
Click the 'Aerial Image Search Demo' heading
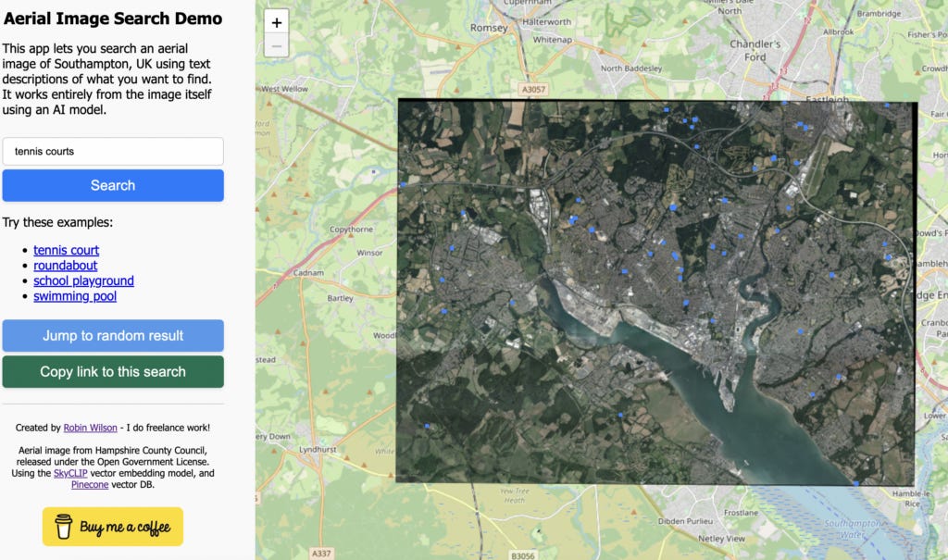point(113,19)
